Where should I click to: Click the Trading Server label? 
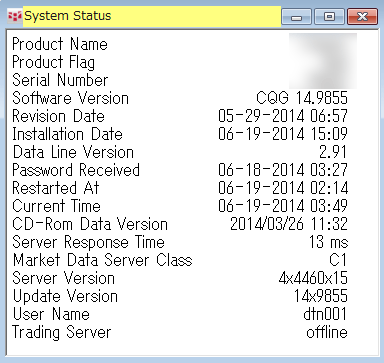click(61, 332)
